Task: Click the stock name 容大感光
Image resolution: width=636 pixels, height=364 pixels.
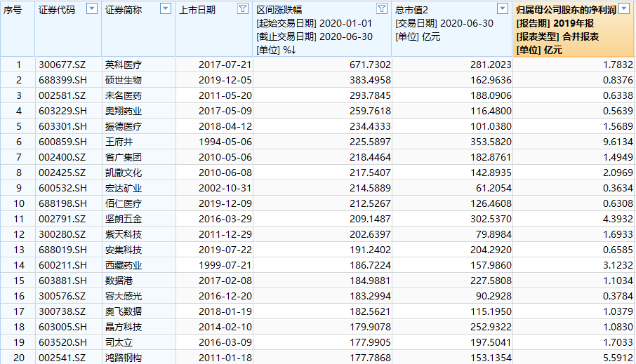Action: (x=124, y=296)
